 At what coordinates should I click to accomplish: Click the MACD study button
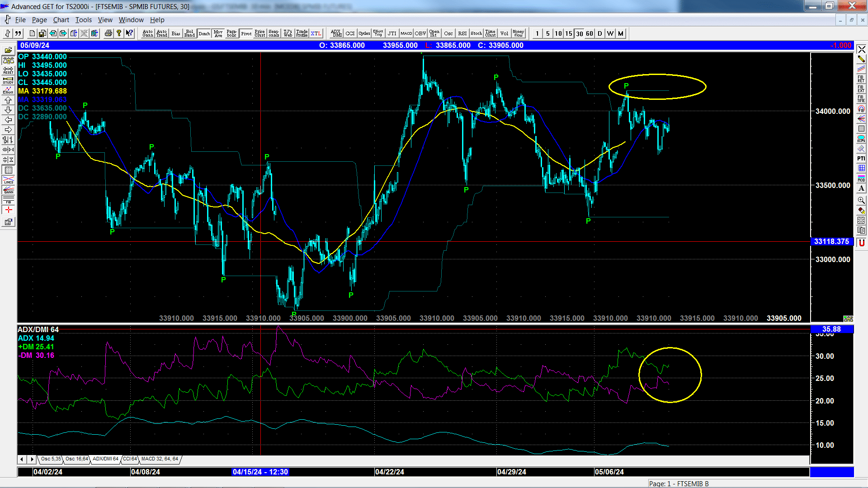pos(406,33)
